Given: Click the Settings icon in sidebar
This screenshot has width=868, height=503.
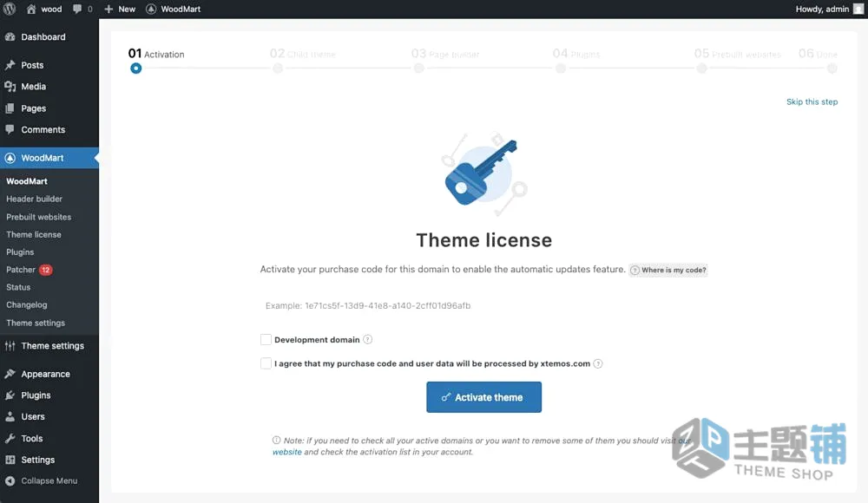Looking at the screenshot, I should tap(10, 460).
